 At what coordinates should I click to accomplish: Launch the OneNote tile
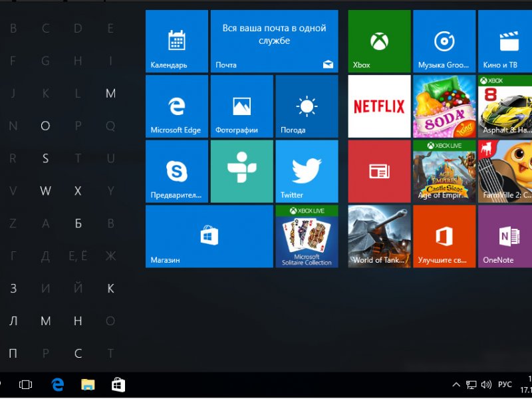click(x=505, y=237)
